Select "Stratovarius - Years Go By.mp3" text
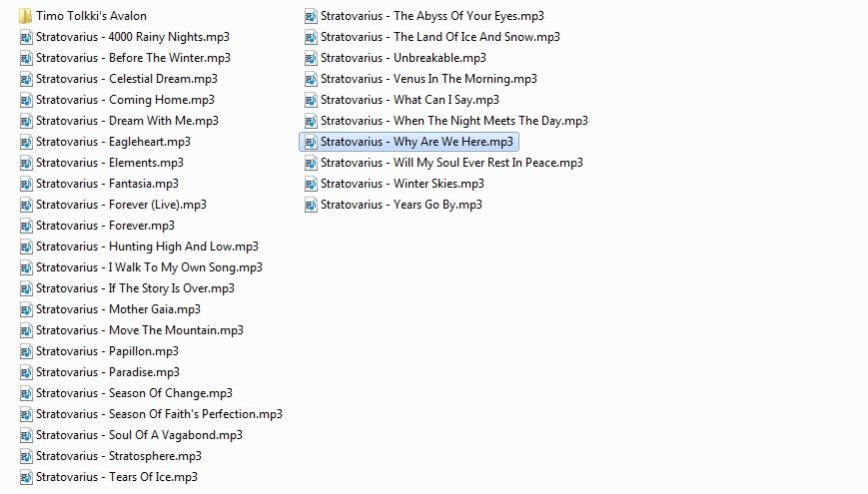Viewport: 868px width, 494px height. pos(402,206)
